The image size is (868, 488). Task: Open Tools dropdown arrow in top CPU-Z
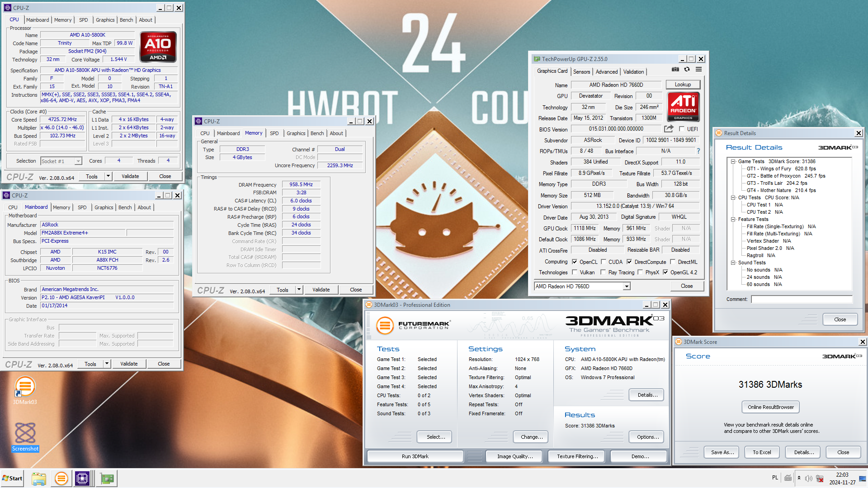tap(108, 176)
